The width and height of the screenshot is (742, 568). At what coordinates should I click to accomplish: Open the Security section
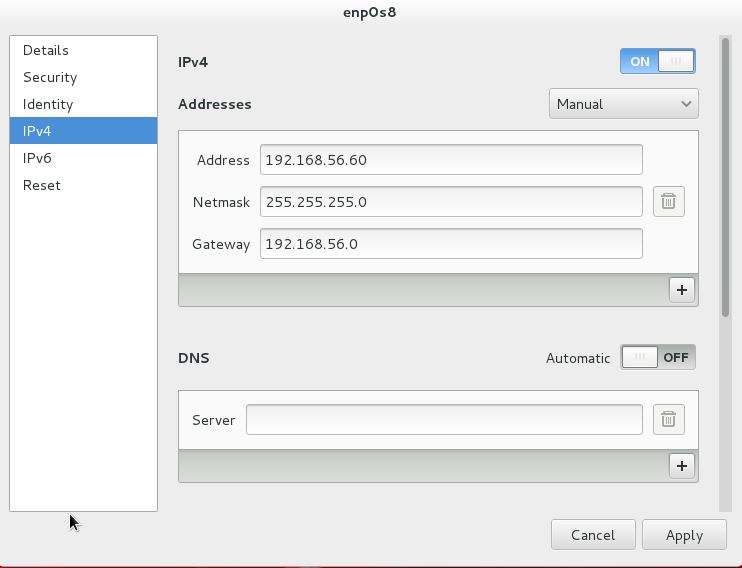point(83,77)
